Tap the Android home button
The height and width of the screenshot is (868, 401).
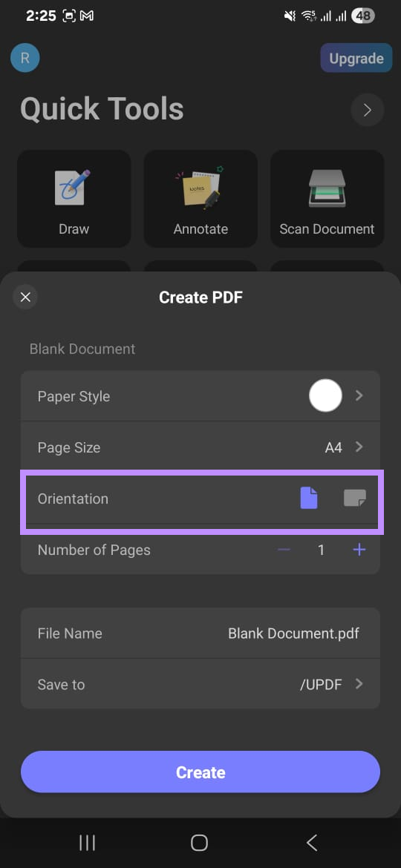(200, 843)
